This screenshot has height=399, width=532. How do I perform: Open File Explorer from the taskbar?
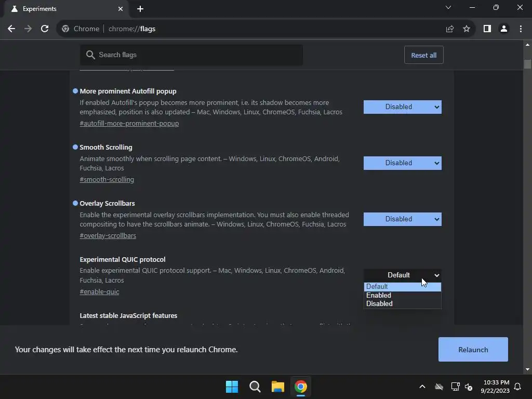tap(278, 387)
